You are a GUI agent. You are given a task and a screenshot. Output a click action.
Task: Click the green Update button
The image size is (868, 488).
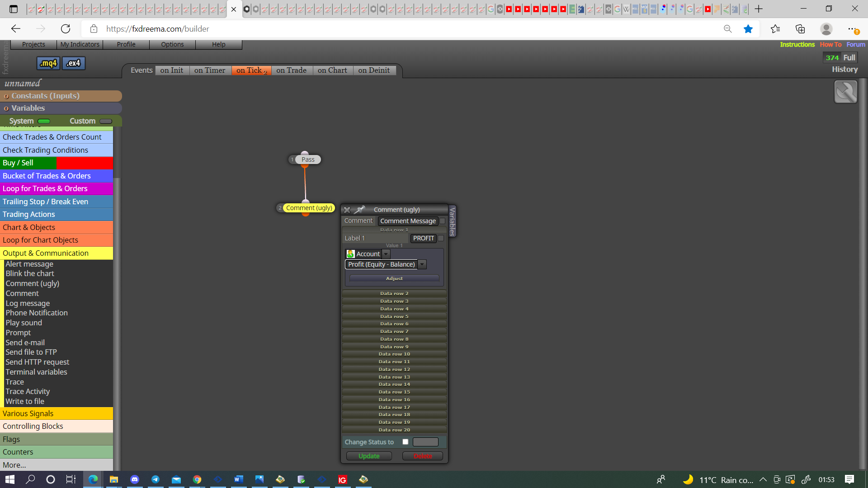click(x=369, y=456)
